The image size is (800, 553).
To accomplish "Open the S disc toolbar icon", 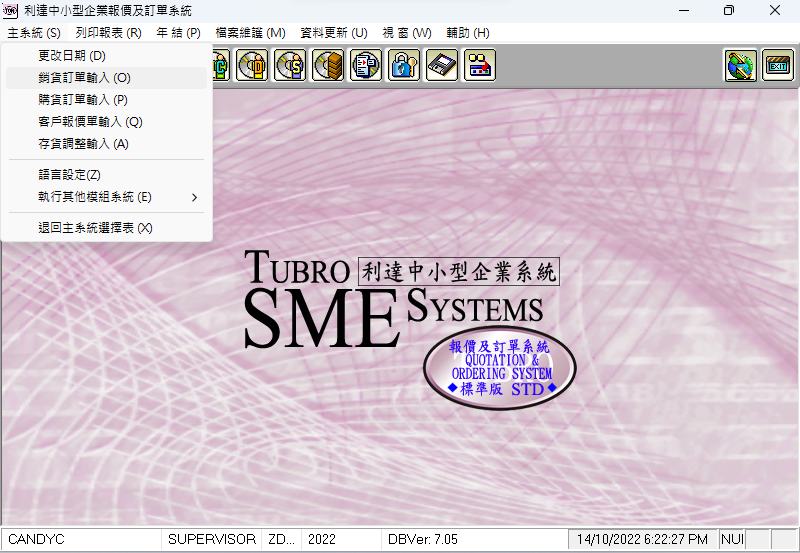I will pyautogui.click(x=290, y=65).
